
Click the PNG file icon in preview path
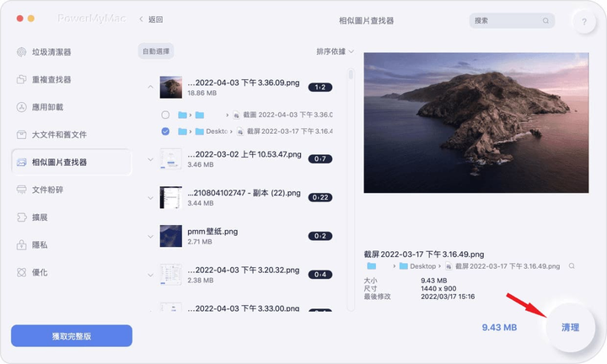pos(449,266)
